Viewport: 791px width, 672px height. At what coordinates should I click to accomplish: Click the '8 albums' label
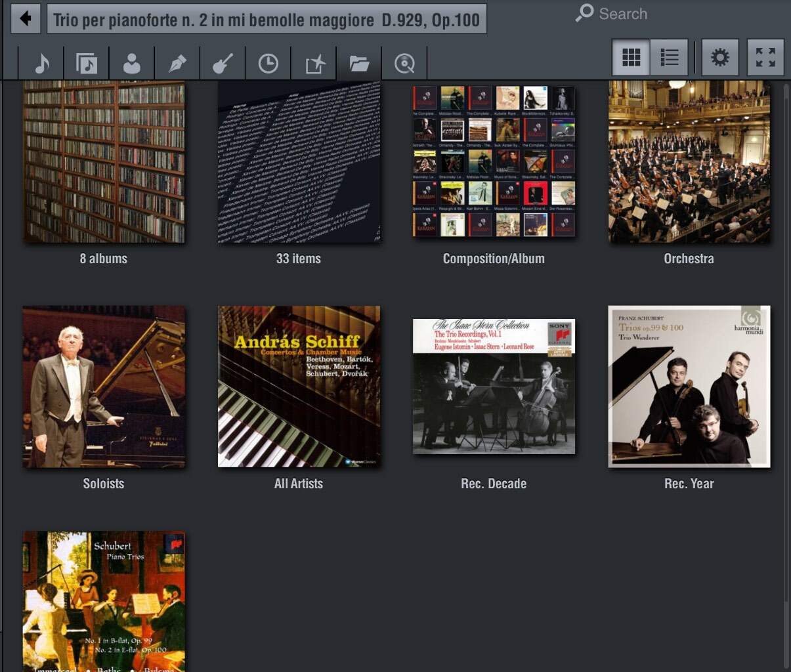click(x=104, y=259)
